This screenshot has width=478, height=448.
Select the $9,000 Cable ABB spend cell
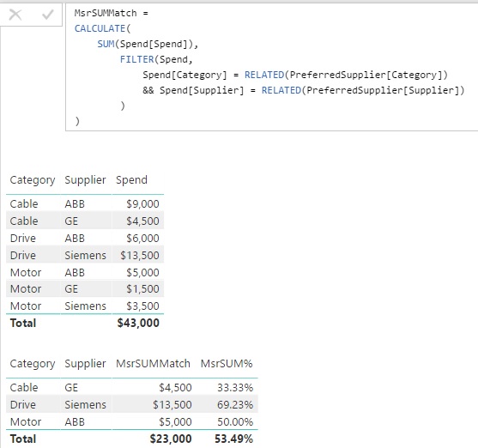pyautogui.click(x=142, y=203)
